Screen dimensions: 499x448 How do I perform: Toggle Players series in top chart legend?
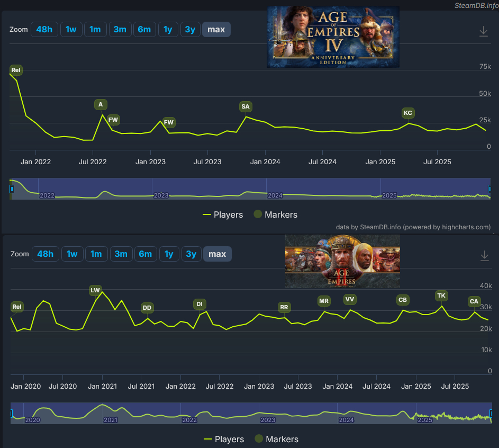coord(223,214)
